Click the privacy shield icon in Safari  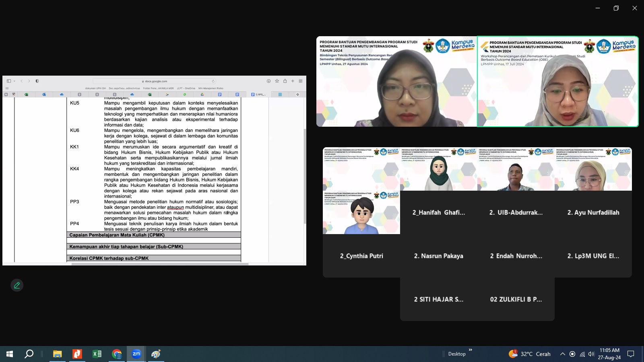click(37, 81)
